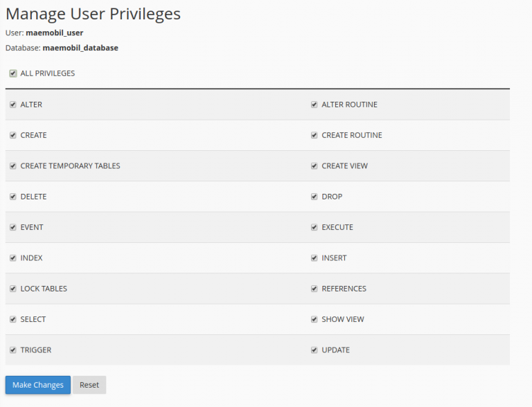Viewport: 532px width, 407px height.
Task: Uncheck the LOCK TABLES checkbox
Action: 13,289
